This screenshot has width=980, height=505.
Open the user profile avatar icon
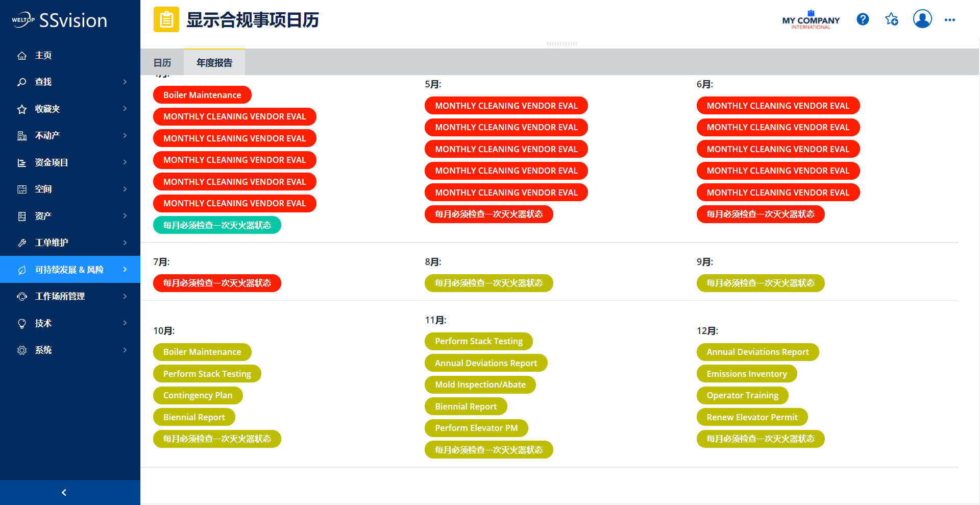point(922,19)
